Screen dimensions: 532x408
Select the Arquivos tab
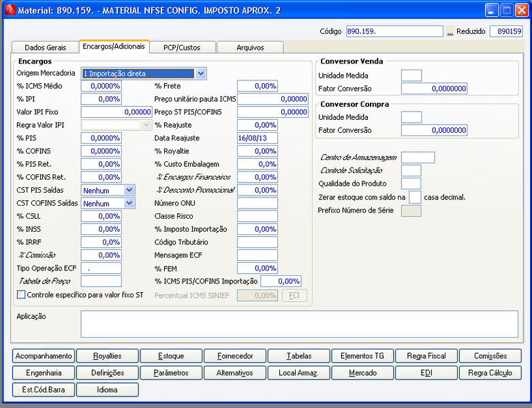click(x=250, y=48)
